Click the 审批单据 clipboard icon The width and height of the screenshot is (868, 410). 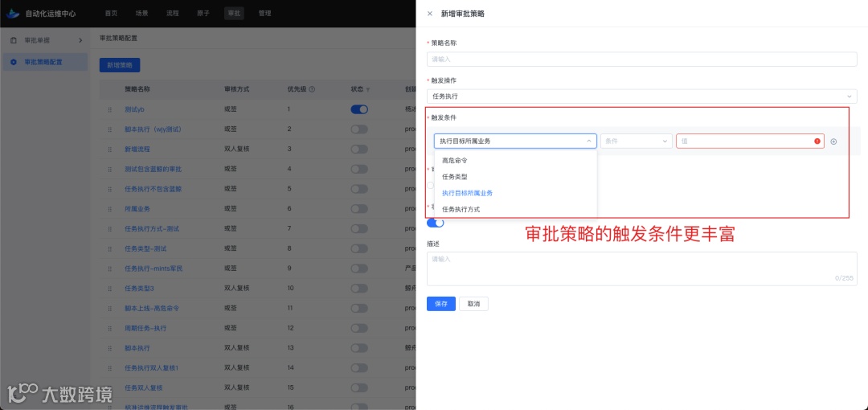point(14,40)
